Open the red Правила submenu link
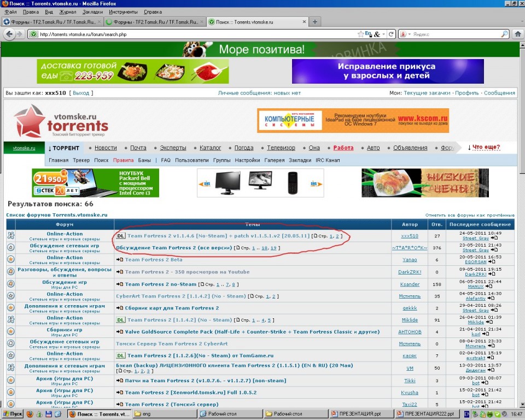Image resolution: width=525 pixels, height=420 pixels. point(123,160)
